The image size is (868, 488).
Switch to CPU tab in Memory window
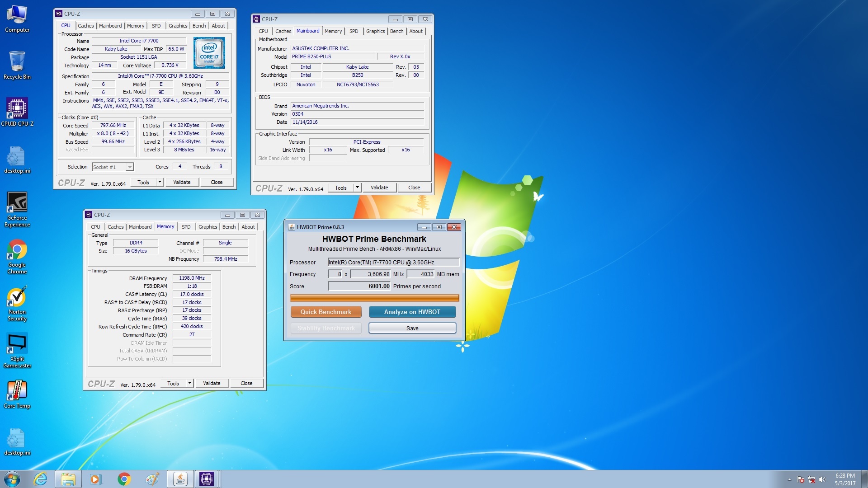click(x=95, y=227)
